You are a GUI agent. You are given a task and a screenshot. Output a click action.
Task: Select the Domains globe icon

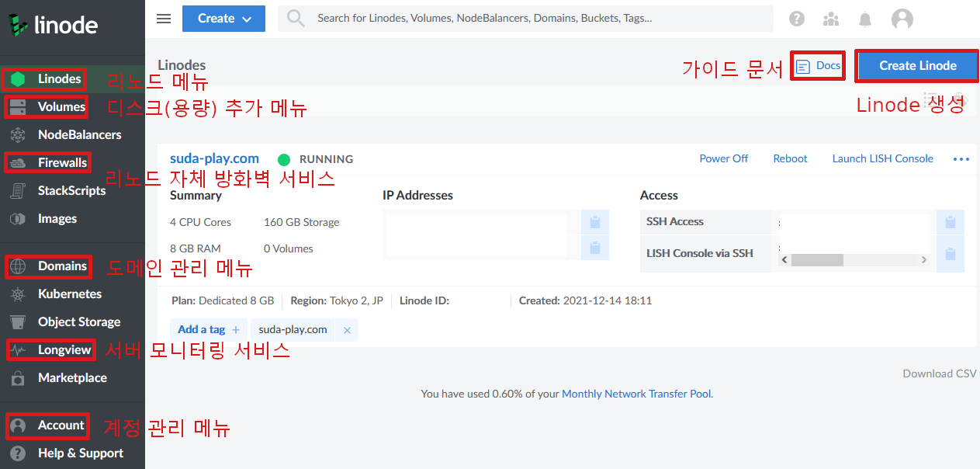pos(18,266)
